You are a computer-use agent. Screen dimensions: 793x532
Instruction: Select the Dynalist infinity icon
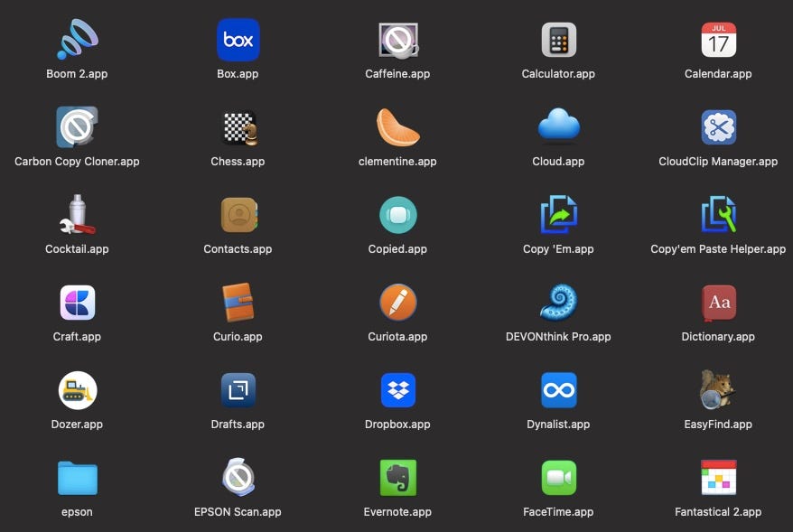coord(558,390)
